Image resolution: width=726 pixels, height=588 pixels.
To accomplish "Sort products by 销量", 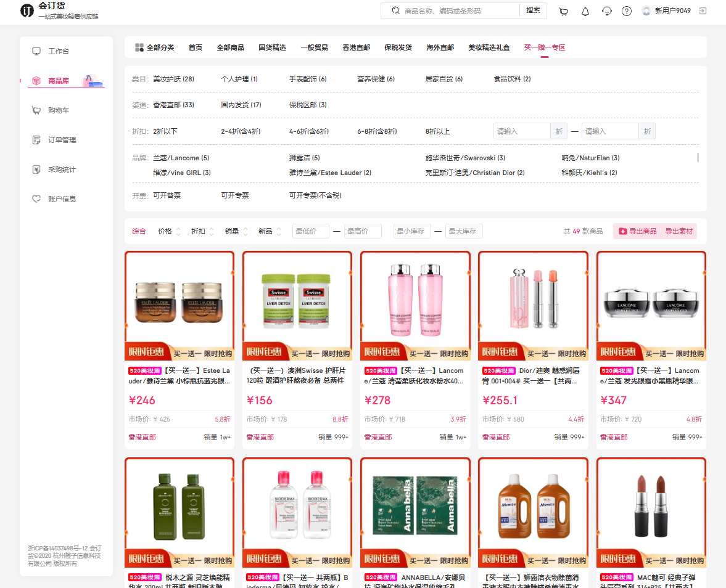I will (x=236, y=231).
